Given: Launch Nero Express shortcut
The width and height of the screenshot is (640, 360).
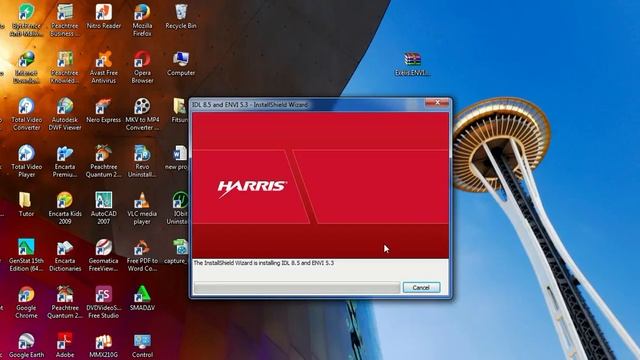Looking at the screenshot, I should [104, 111].
